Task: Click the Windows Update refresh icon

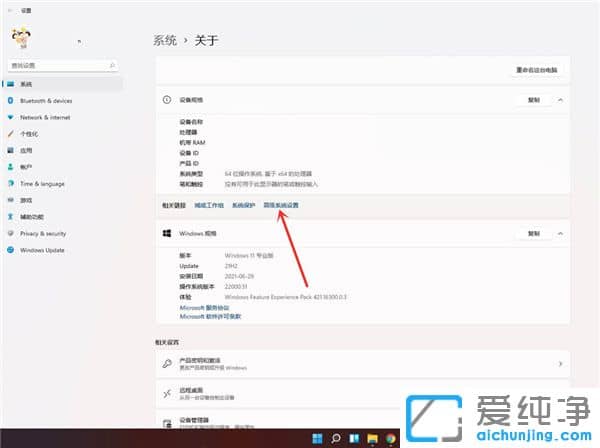Action: (x=11, y=250)
